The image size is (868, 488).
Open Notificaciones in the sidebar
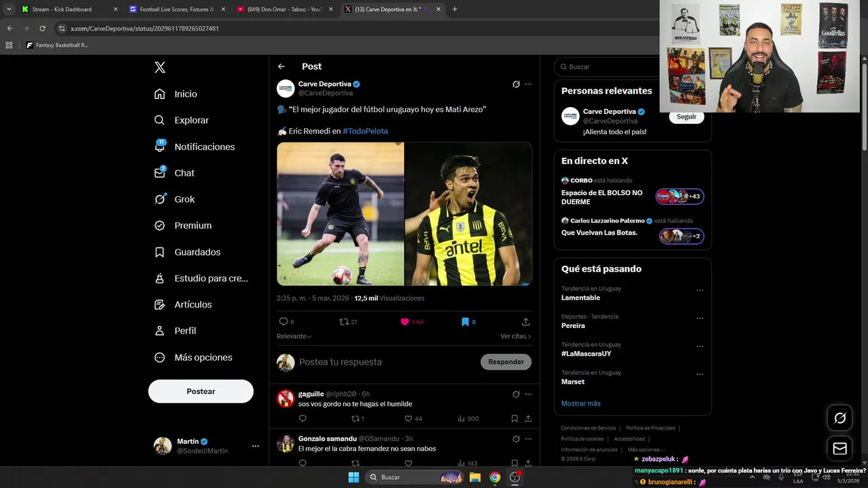194,146
